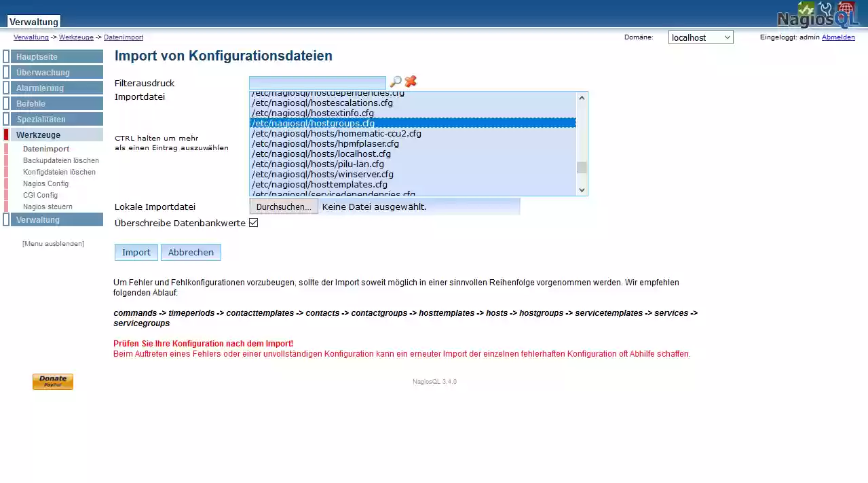This screenshot has width=868, height=483.
Task: Click the NagiosQL logo
Action: pos(818,15)
